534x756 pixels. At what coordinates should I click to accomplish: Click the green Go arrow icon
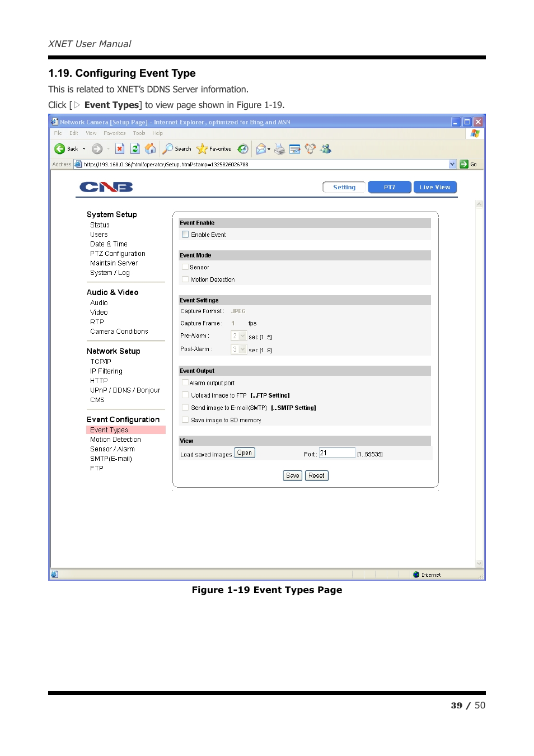464,164
